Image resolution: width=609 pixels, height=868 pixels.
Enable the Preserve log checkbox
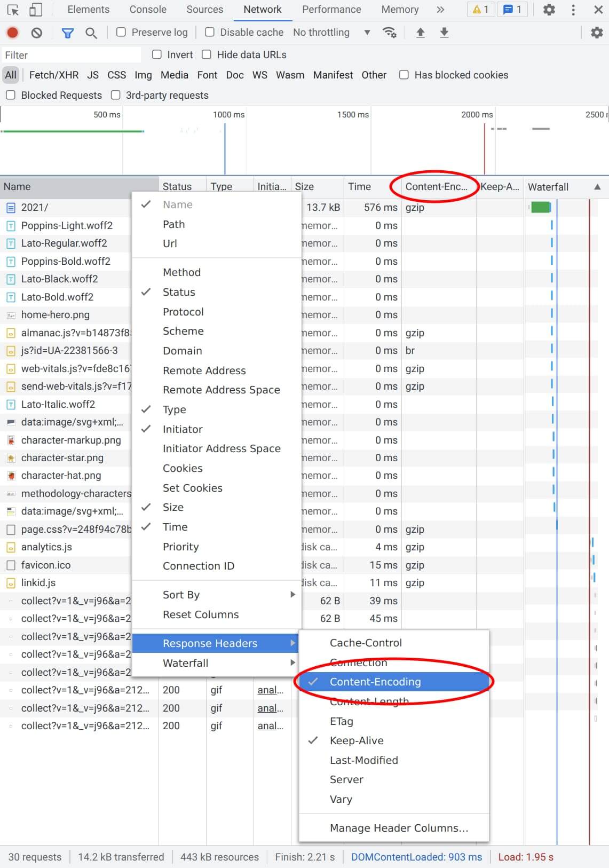pos(121,33)
